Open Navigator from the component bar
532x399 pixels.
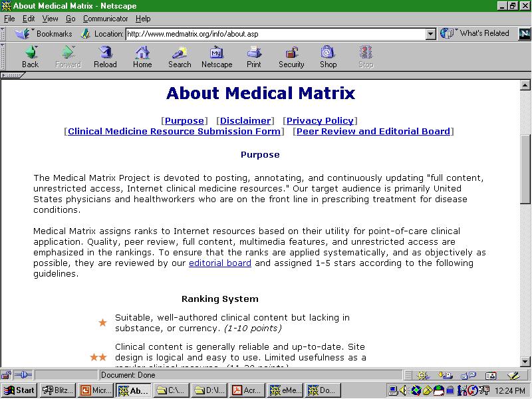coord(422,375)
